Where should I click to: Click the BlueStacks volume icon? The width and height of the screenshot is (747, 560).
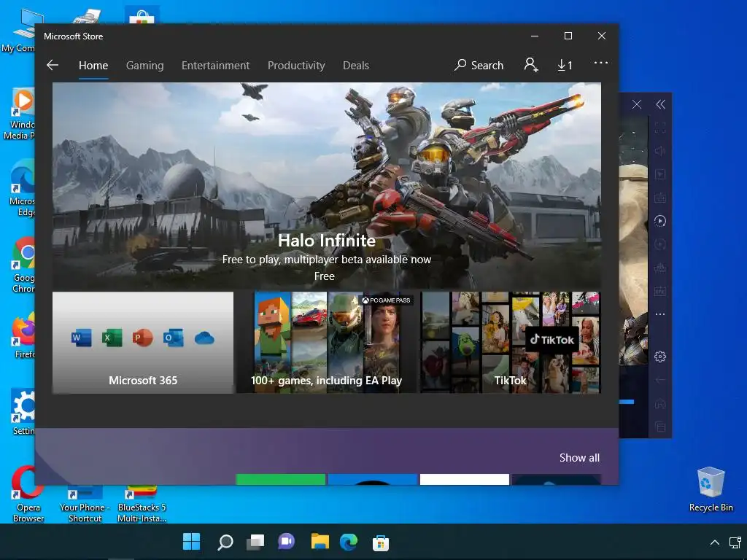click(659, 151)
